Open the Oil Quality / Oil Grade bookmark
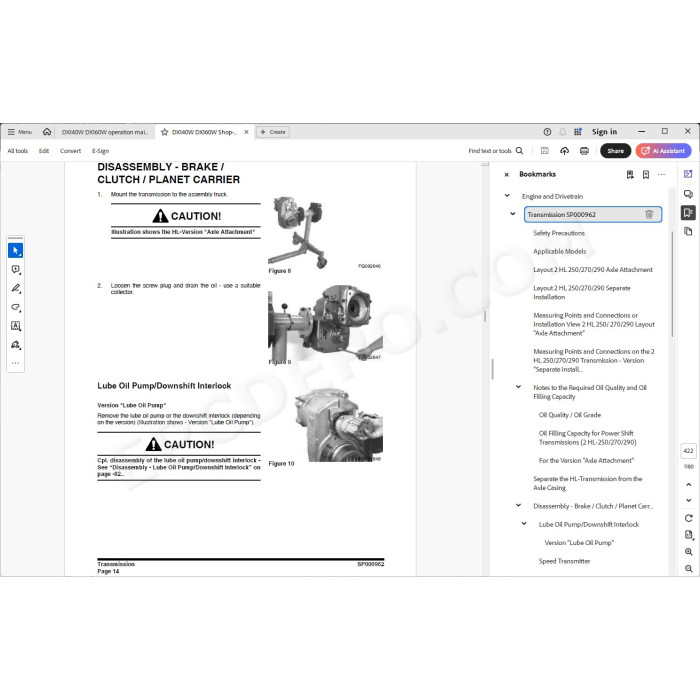 [x=570, y=415]
